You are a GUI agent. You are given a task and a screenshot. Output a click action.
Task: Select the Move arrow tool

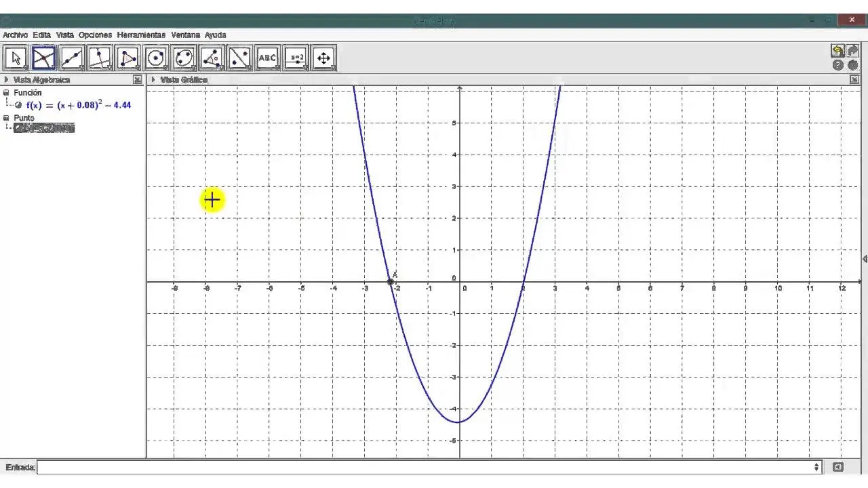(16, 58)
